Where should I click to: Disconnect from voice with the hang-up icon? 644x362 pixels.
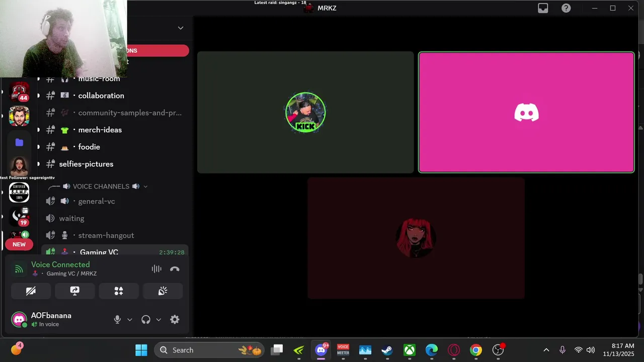tap(175, 269)
